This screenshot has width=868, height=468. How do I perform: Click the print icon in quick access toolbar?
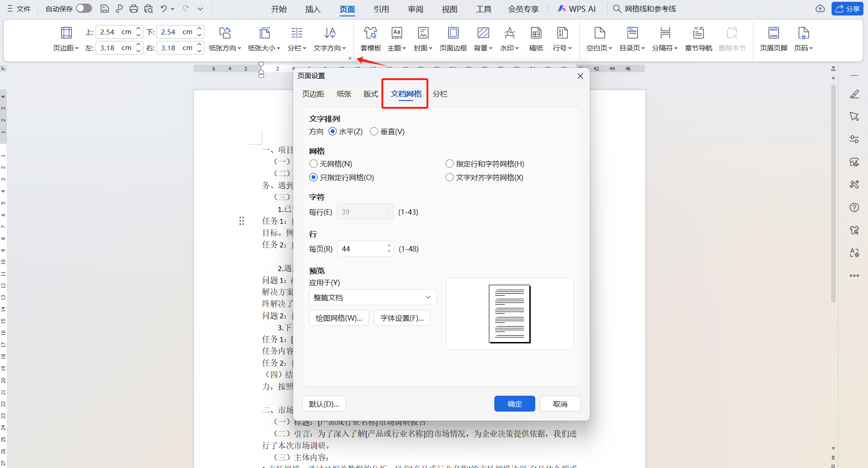pyautogui.click(x=133, y=8)
